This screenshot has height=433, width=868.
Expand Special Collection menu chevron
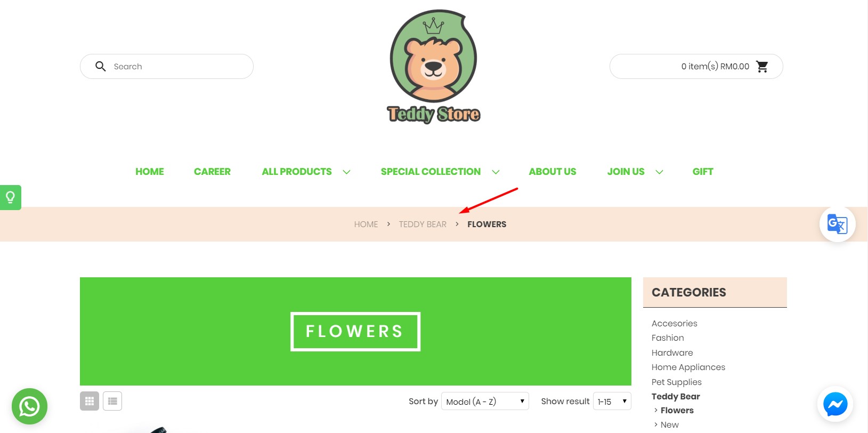coord(496,172)
